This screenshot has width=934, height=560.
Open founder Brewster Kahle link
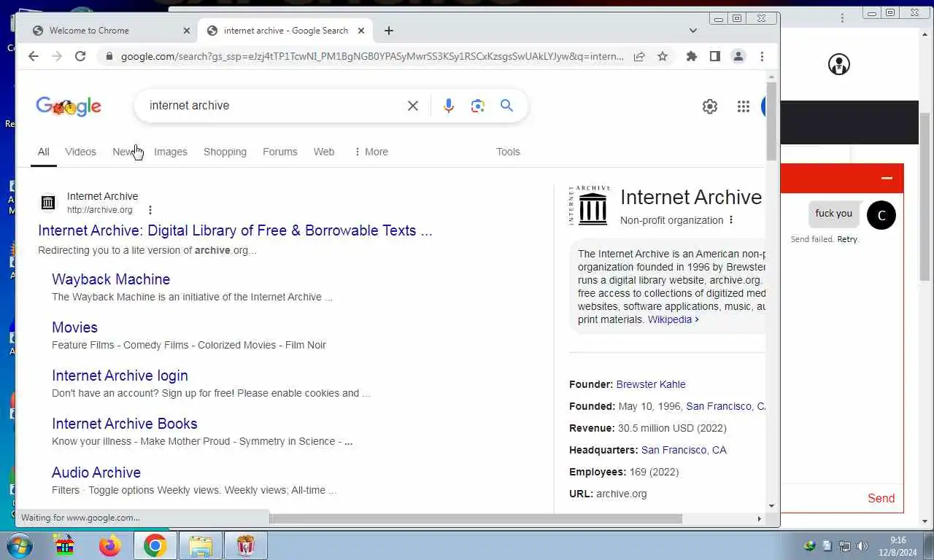[651, 384]
